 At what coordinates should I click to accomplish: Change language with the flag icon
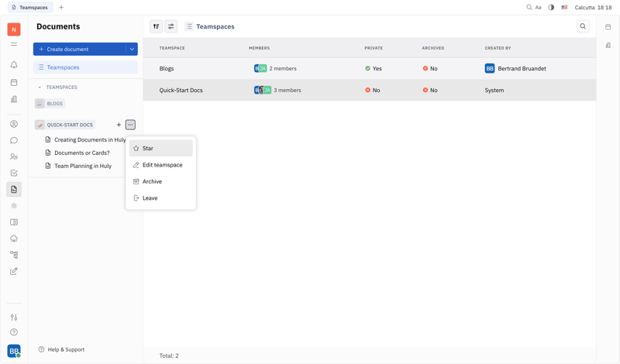pos(564,8)
